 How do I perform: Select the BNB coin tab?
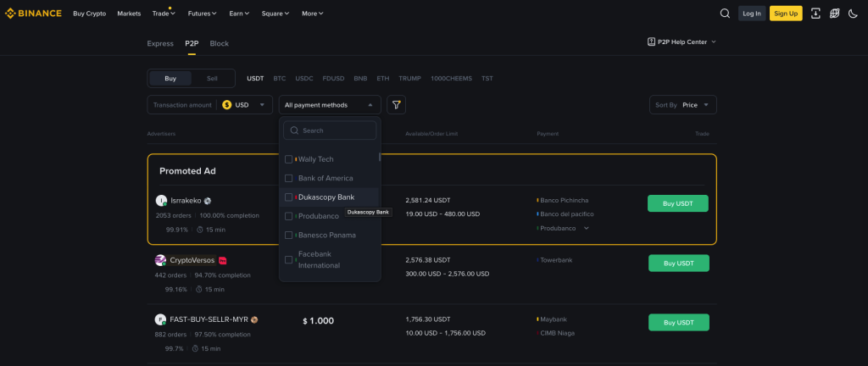tap(360, 79)
